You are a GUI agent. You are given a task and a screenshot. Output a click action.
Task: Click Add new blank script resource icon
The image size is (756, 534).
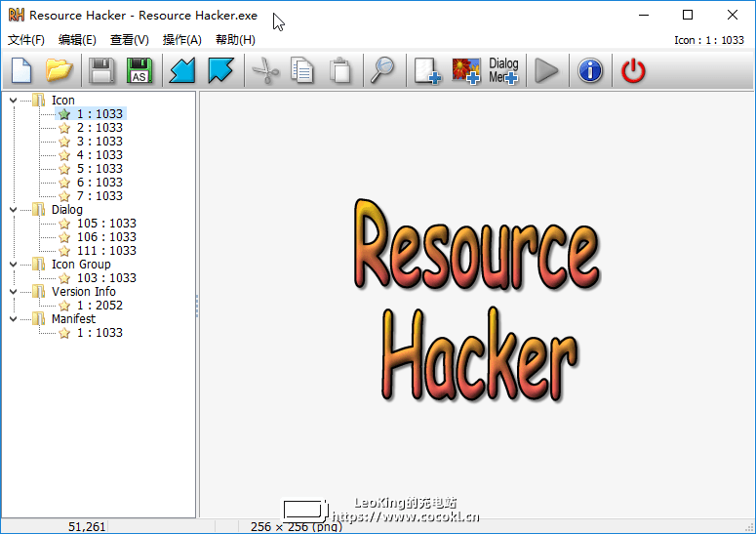coord(427,71)
